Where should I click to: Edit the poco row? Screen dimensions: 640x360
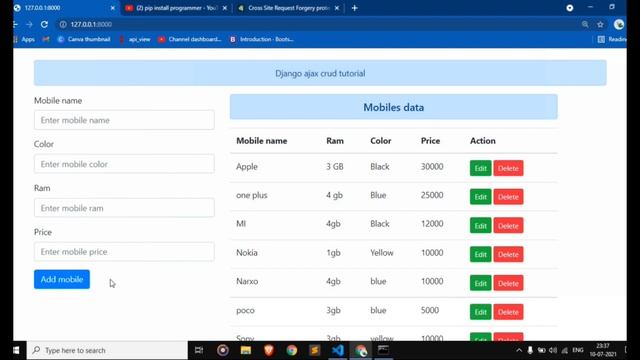pyautogui.click(x=480, y=312)
